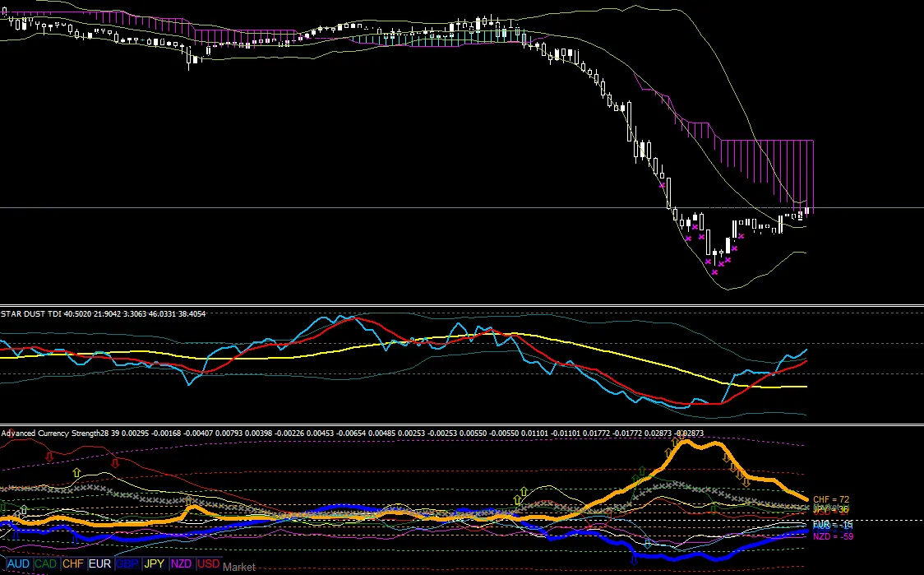Toggle the NZD currency button

point(181,563)
